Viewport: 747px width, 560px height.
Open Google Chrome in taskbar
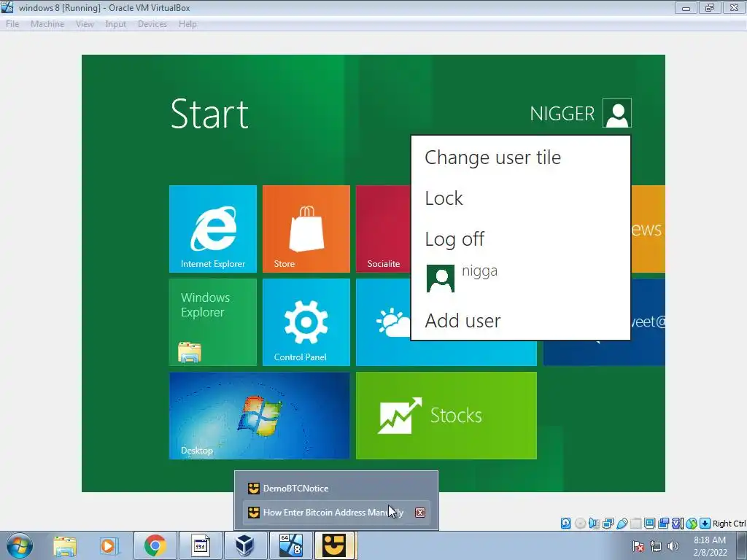coord(155,545)
